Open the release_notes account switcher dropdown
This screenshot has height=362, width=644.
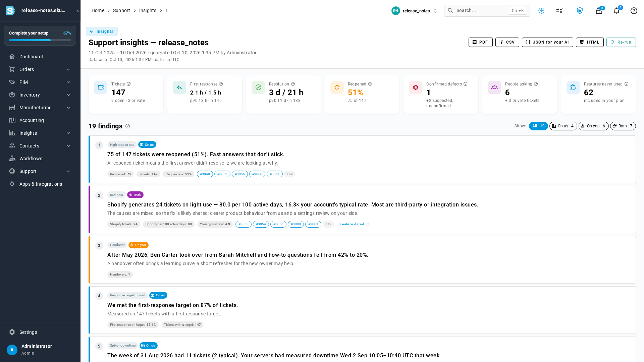[x=415, y=11]
